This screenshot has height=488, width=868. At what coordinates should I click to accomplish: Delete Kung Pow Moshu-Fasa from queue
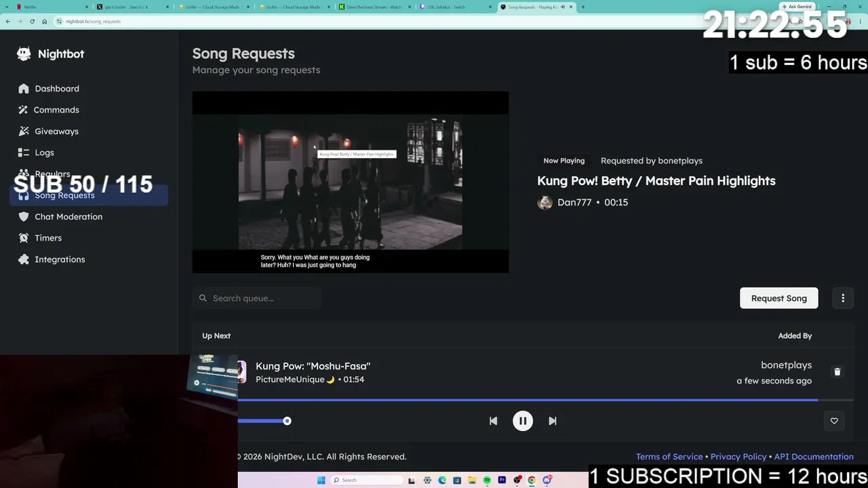coord(837,372)
